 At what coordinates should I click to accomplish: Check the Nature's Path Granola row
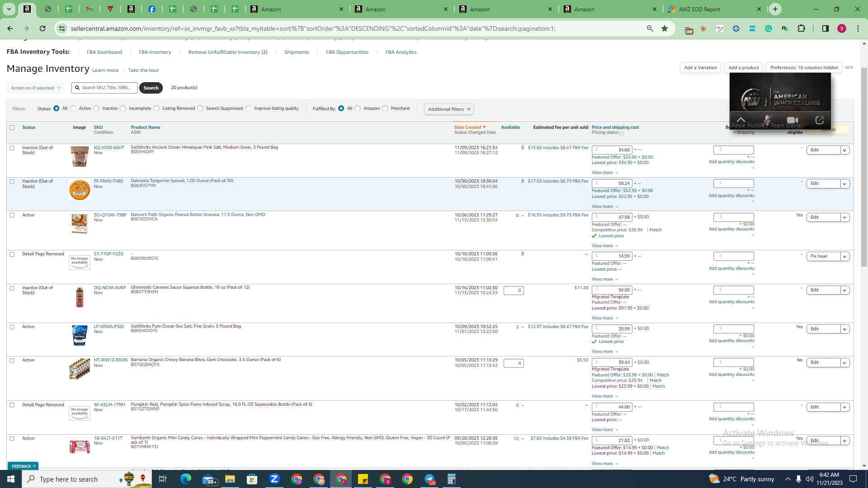[12, 215]
